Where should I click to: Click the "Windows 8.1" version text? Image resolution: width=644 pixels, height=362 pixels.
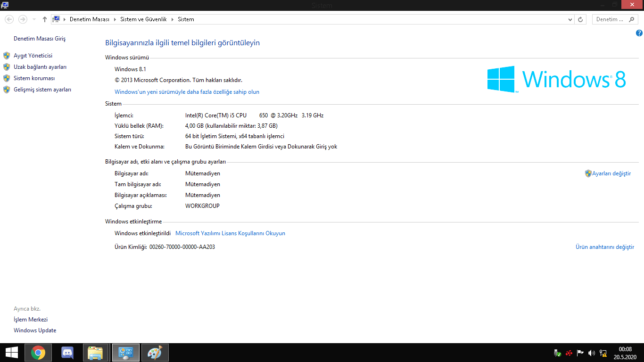130,69
